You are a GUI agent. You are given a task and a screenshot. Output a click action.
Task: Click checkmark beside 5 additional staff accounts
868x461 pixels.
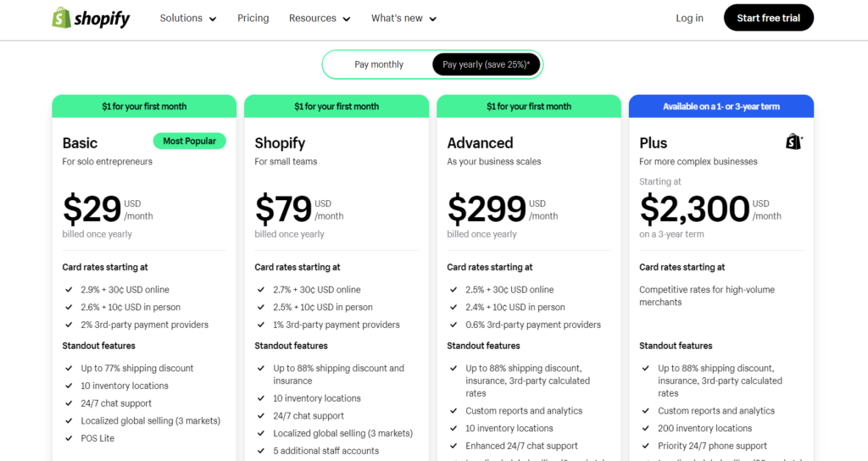[261, 451]
